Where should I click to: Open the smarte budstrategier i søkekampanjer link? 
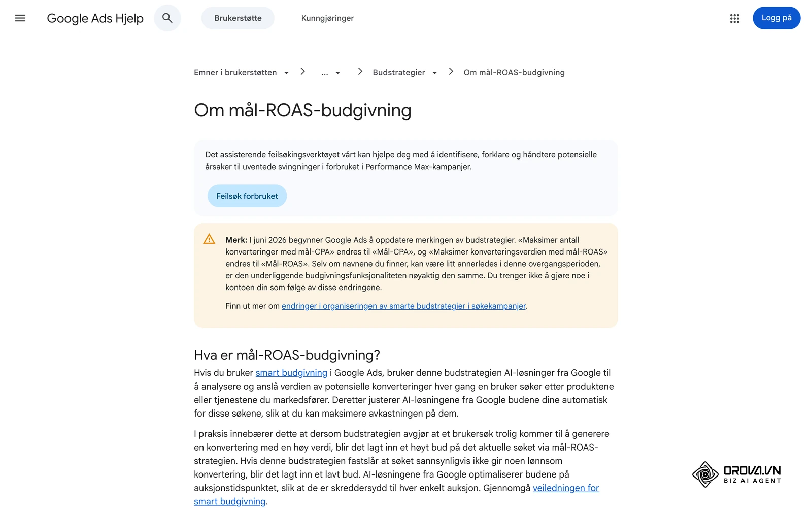point(403,306)
